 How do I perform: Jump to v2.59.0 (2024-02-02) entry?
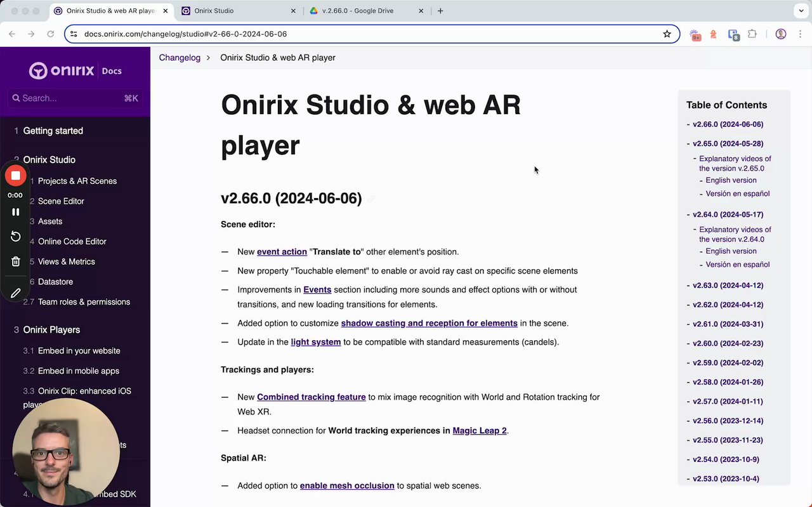tap(728, 363)
